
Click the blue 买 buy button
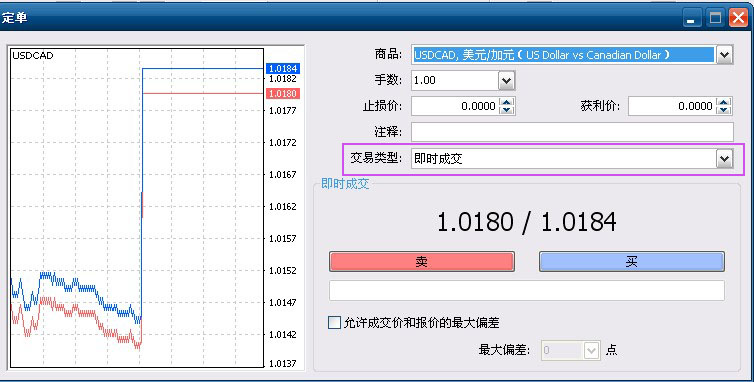(631, 261)
